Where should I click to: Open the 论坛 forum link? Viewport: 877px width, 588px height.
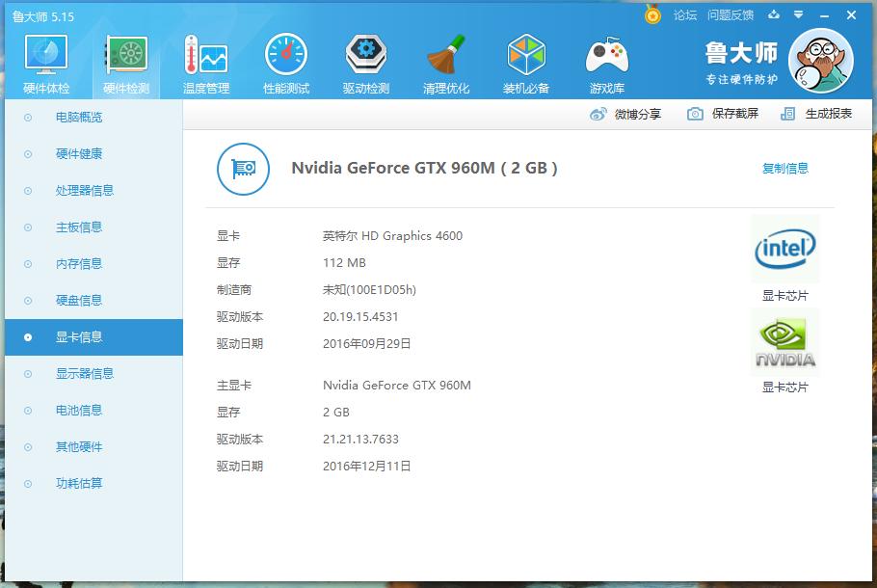click(684, 15)
